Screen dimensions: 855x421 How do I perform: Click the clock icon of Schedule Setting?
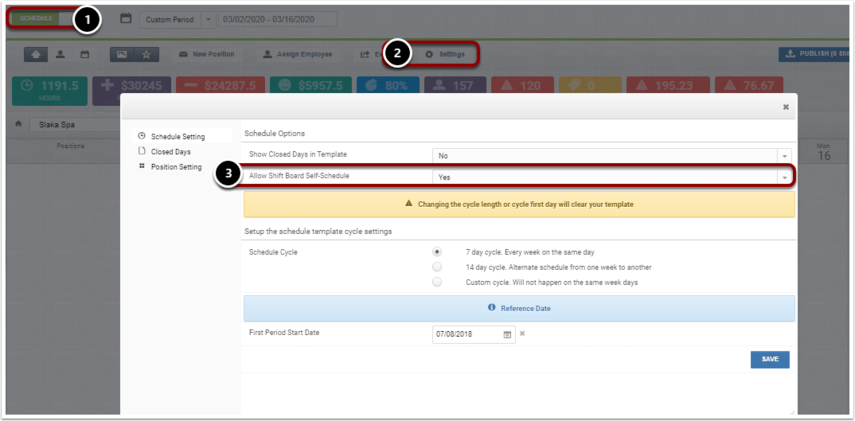click(142, 136)
